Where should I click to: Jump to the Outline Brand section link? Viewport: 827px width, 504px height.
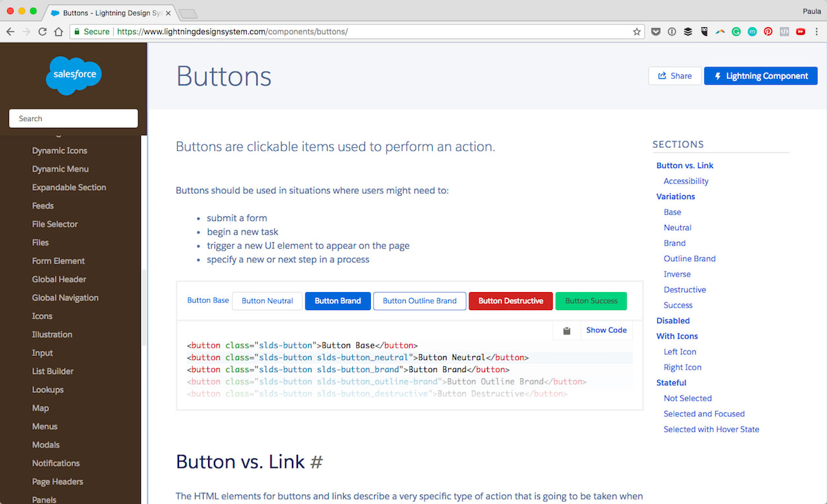point(689,258)
